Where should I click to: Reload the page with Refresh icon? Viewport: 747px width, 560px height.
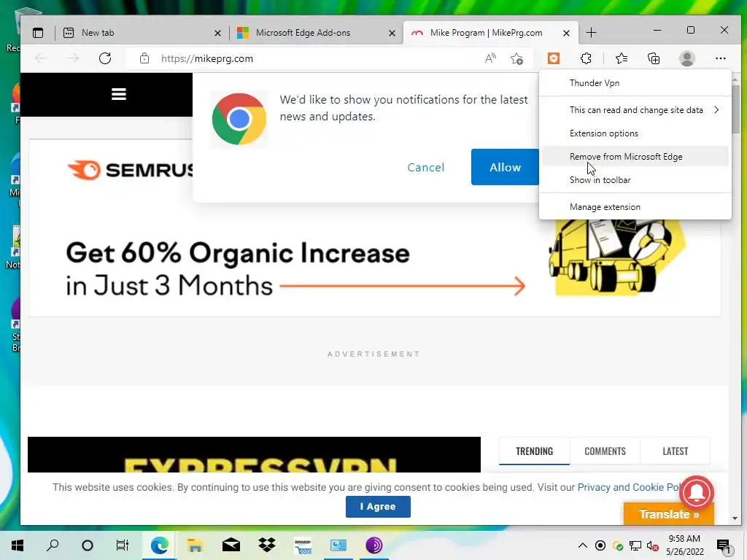(105, 58)
